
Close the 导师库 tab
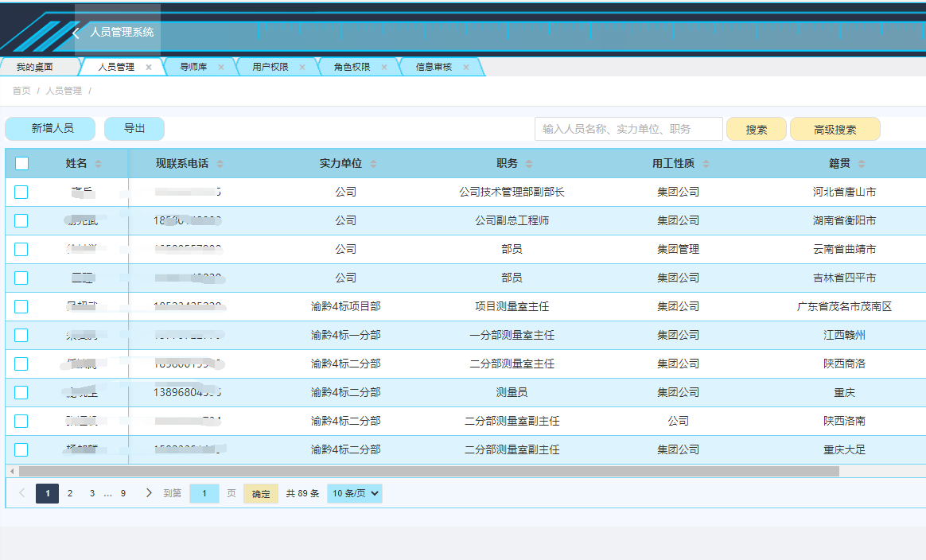[221, 68]
